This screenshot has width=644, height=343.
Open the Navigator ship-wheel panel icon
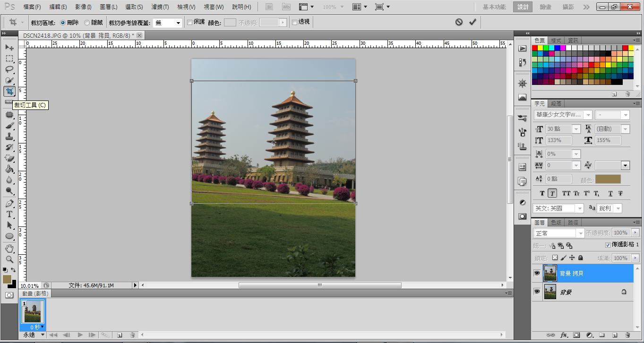(x=522, y=84)
